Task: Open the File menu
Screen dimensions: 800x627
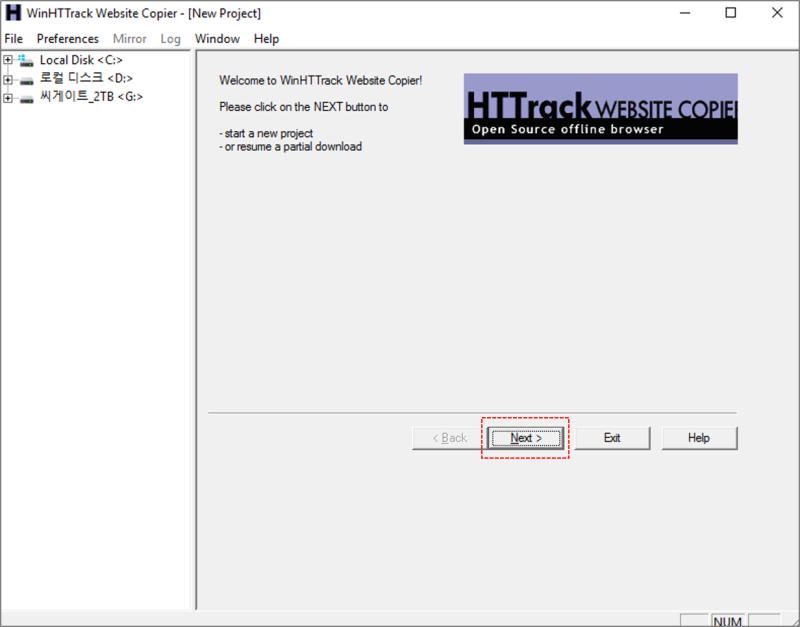Action: [14, 39]
